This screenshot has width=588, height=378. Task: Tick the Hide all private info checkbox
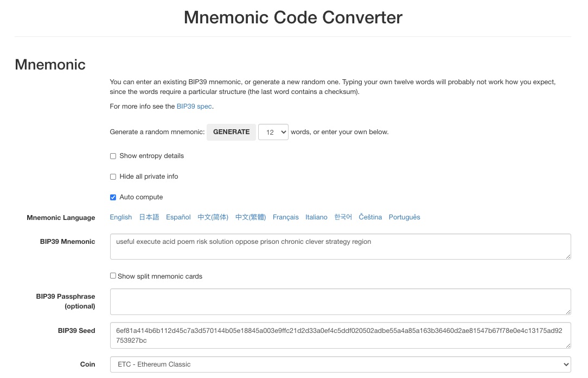point(113,177)
